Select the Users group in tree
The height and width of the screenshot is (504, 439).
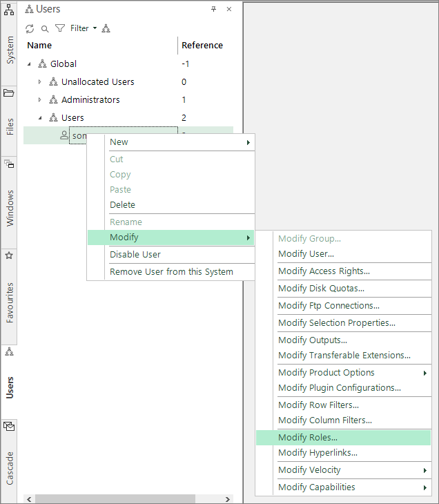[x=72, y=118]
